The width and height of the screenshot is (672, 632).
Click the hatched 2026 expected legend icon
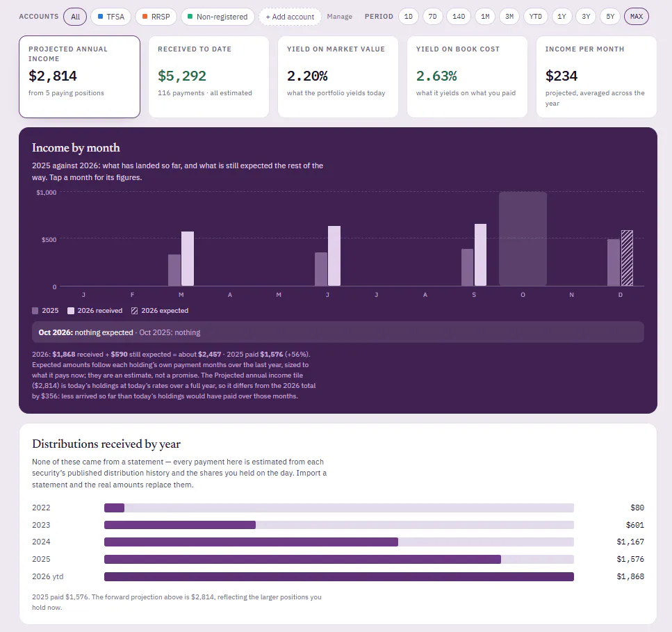tap(135, 311)
